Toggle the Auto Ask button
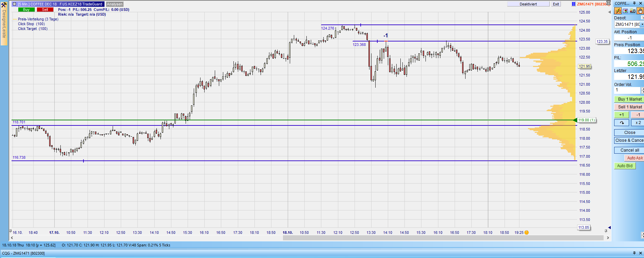644x258 pixels. 634,158
